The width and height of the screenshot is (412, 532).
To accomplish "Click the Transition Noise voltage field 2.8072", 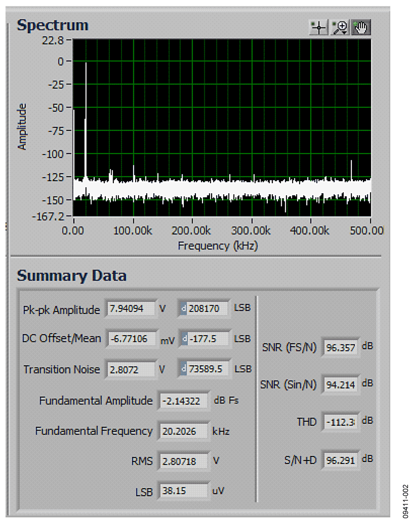I will [x=130, y=369].
